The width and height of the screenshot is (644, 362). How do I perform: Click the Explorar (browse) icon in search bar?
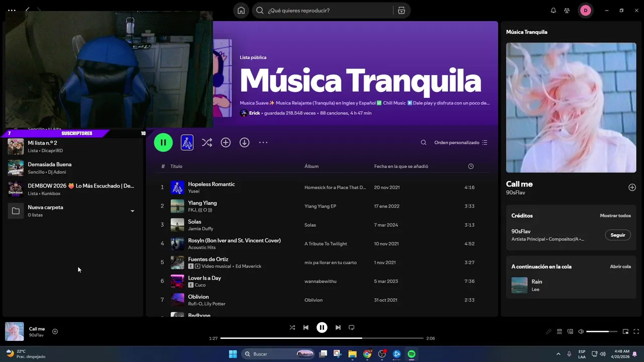tap(401, 11)
